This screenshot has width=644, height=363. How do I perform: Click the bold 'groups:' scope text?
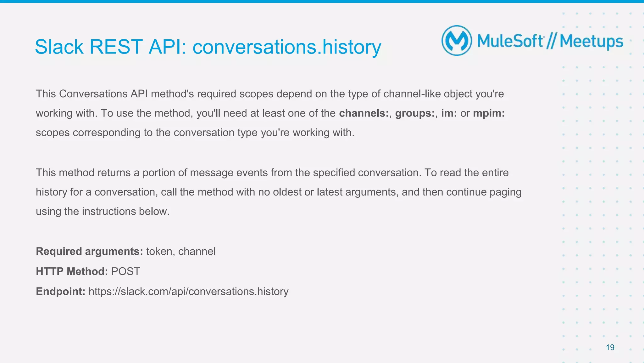pos(415,113)
